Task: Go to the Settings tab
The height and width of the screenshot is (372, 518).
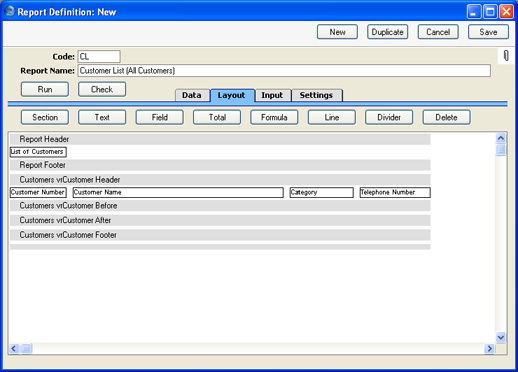Action: [x=316, y=95]
